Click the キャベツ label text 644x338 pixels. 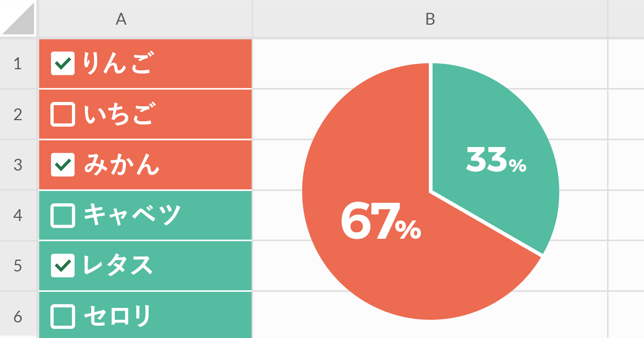pyautogui.click(x=133, y=215)
